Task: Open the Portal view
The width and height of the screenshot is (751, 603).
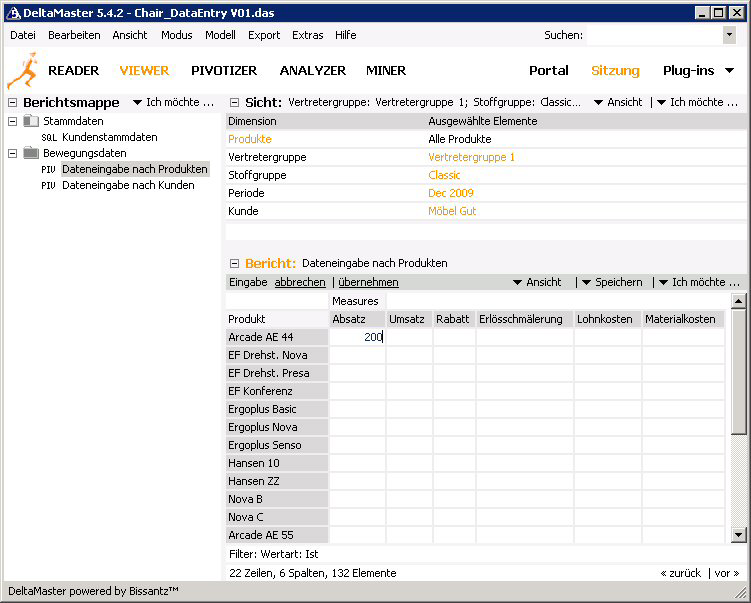Action: pyautogui.click(x=548, y=70)
